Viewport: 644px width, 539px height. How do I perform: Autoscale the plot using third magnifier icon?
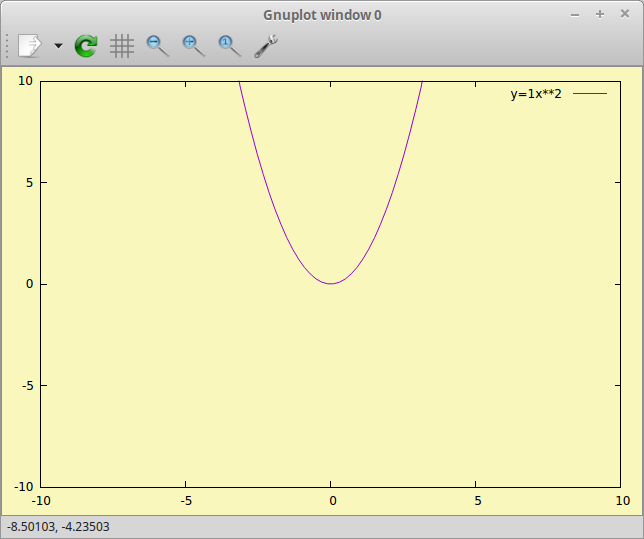point(229,45)
